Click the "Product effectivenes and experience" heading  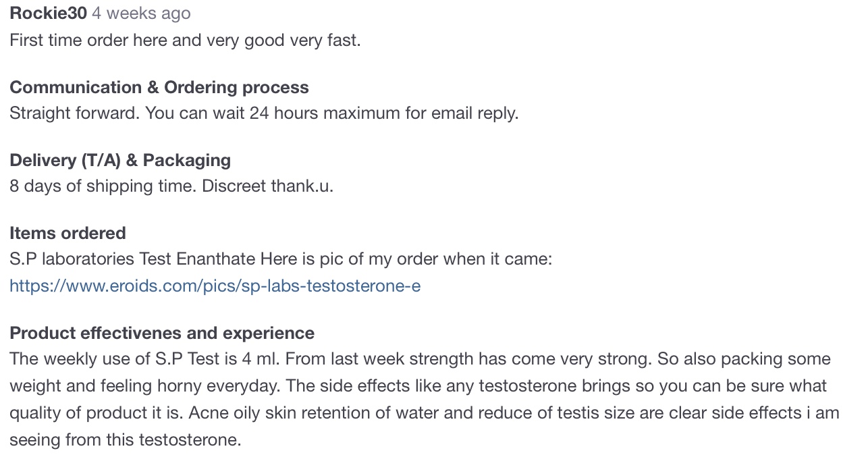tap(162, 333)
